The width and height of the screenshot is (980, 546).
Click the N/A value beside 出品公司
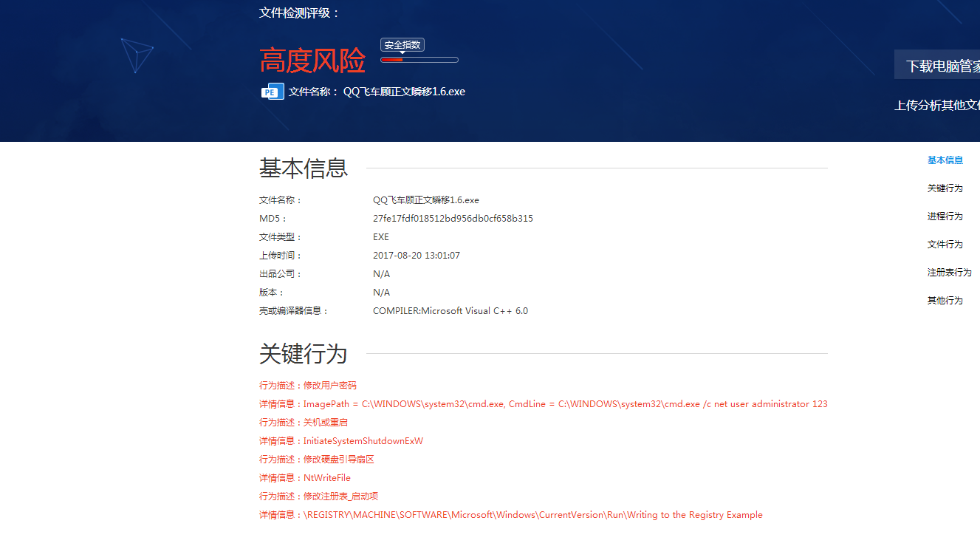pyautogui.click(x=381, y=274)
